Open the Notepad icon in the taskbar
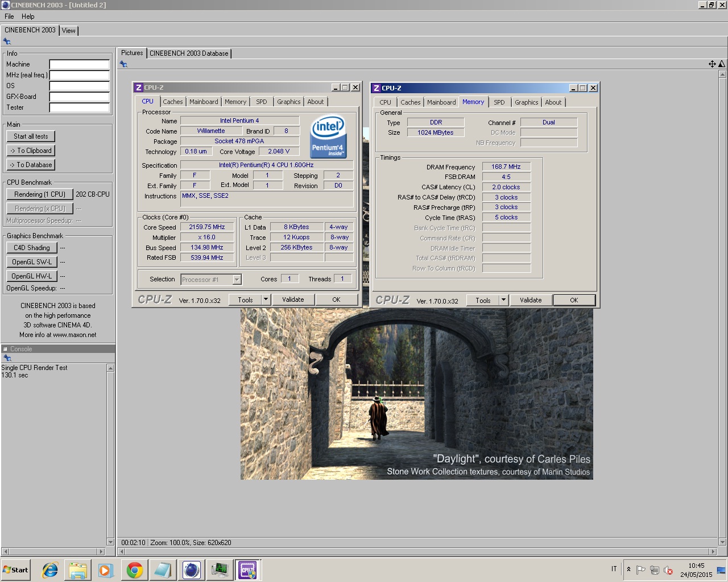 coord(163,570)
